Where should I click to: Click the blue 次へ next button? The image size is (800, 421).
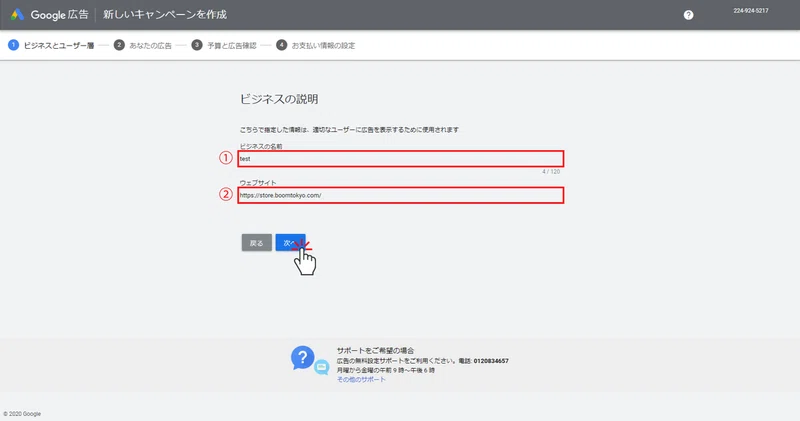pos(290,243)
